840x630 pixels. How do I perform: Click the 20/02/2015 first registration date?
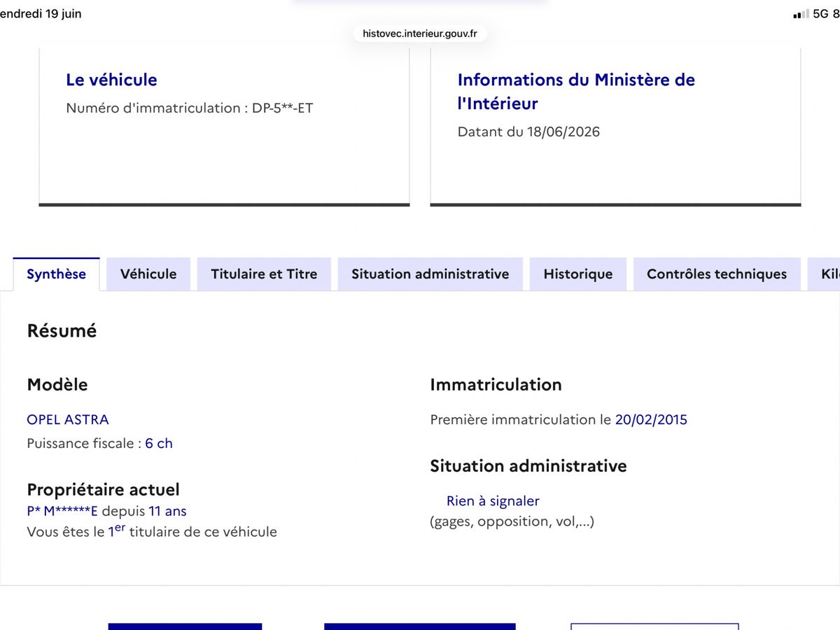[651, 419]
